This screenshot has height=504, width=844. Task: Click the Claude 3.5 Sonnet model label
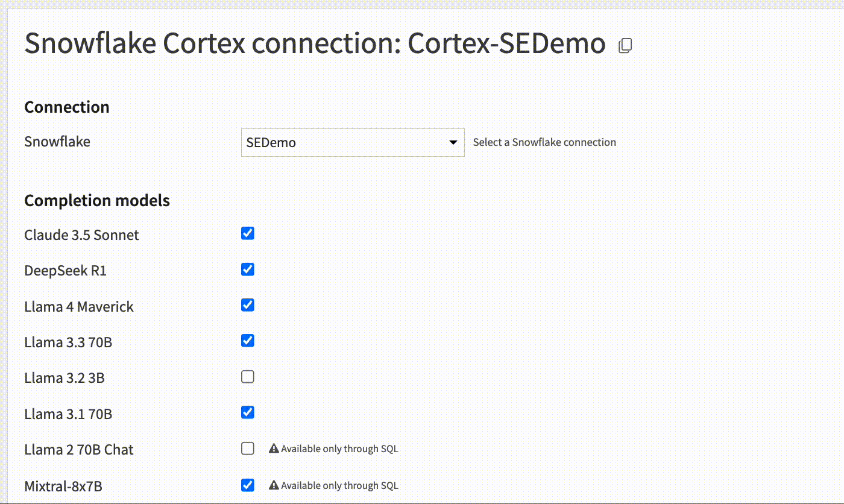81,235
